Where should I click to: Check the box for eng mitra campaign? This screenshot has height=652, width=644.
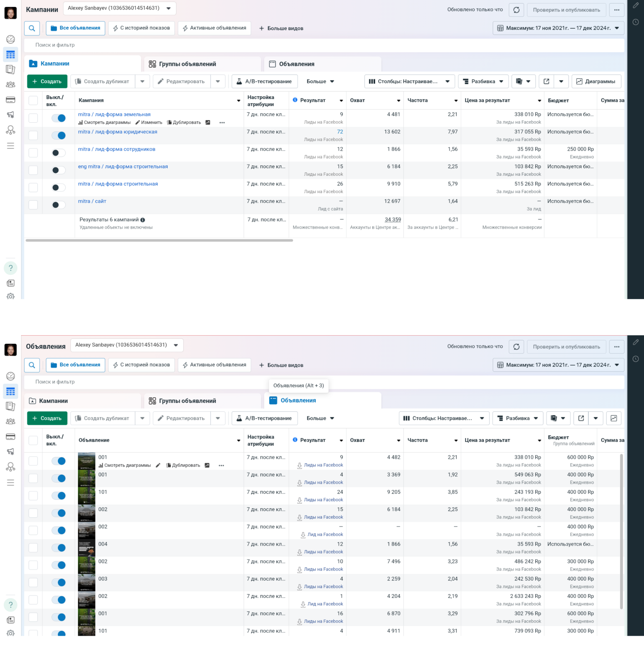coord(33,170)
